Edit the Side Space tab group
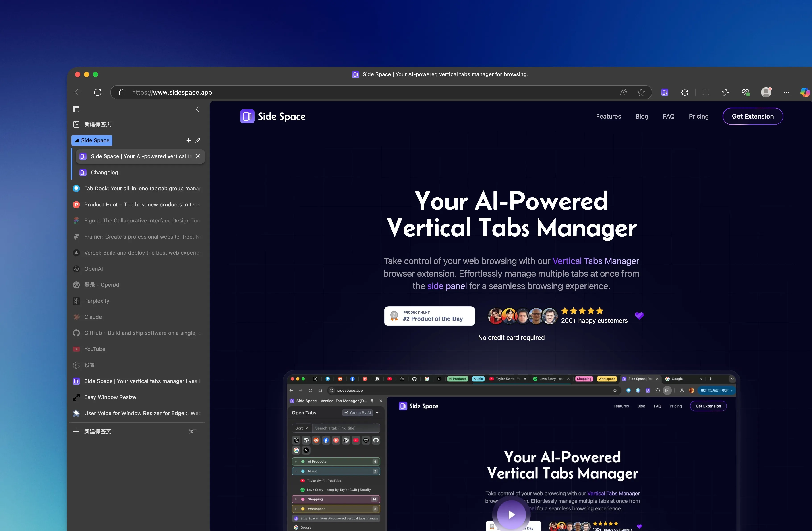Screen dimensions: 812x531 click(x=198, y=140)
